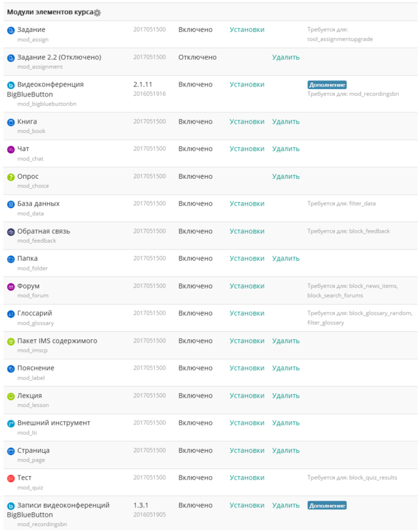Click the Папка module icon
420x530 pixels.
coord(11,259)
